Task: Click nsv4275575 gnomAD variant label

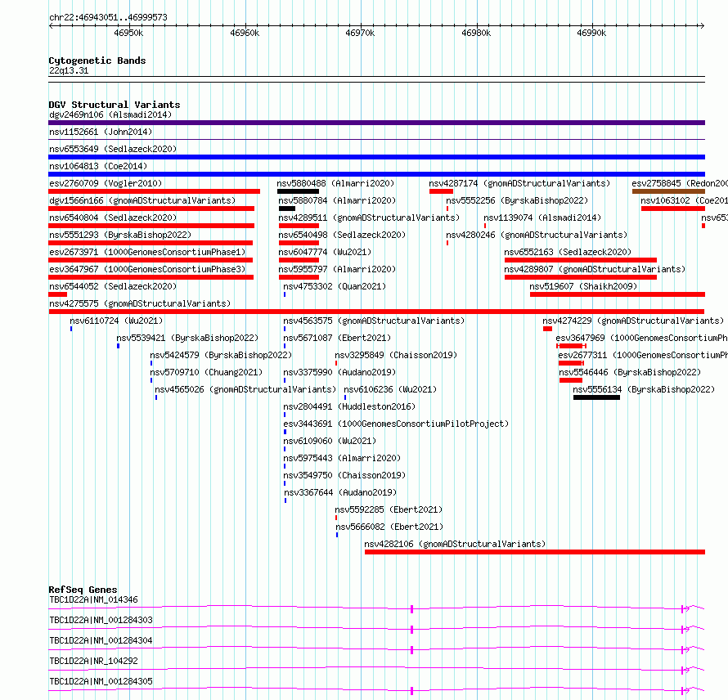Action: click(x=140, y=303)
